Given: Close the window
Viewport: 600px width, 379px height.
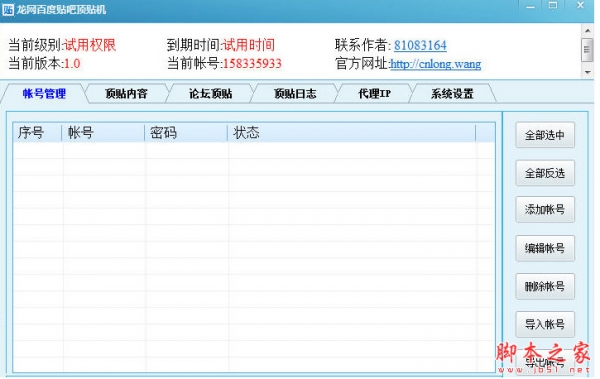Looking at the screenshot, I should coord(580,5).
